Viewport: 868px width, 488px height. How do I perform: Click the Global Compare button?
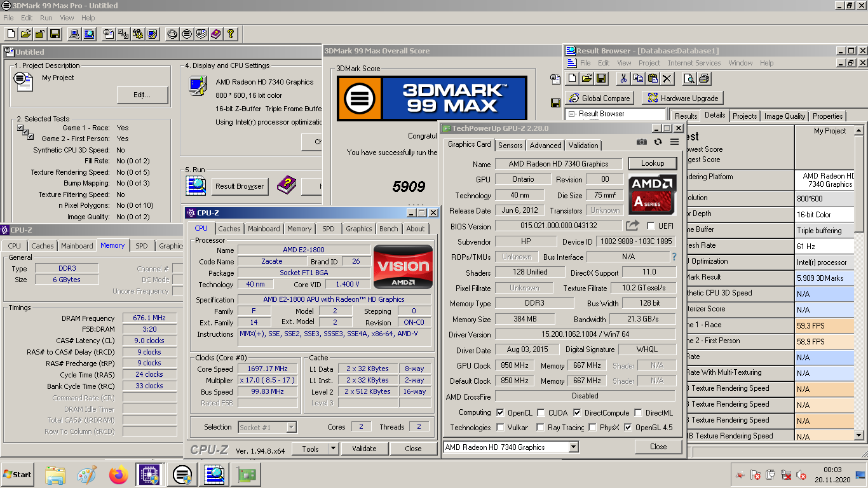(x=599, y=98)
